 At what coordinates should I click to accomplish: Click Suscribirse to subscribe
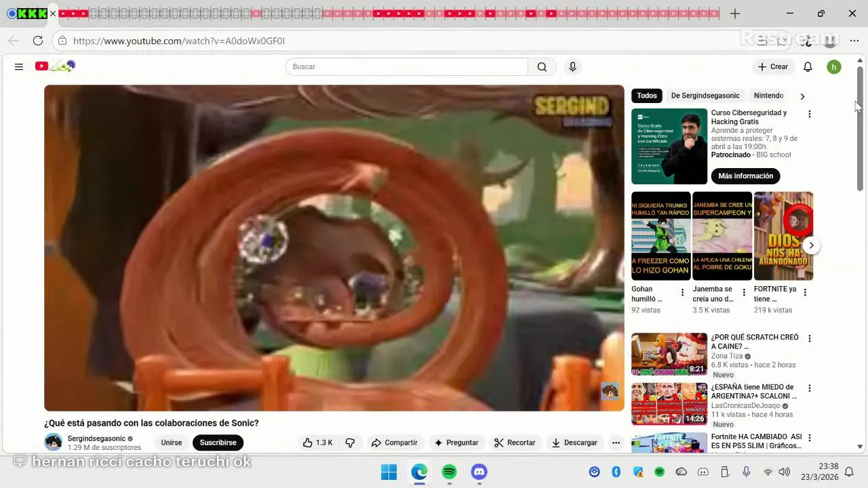[x=218, y=443]
